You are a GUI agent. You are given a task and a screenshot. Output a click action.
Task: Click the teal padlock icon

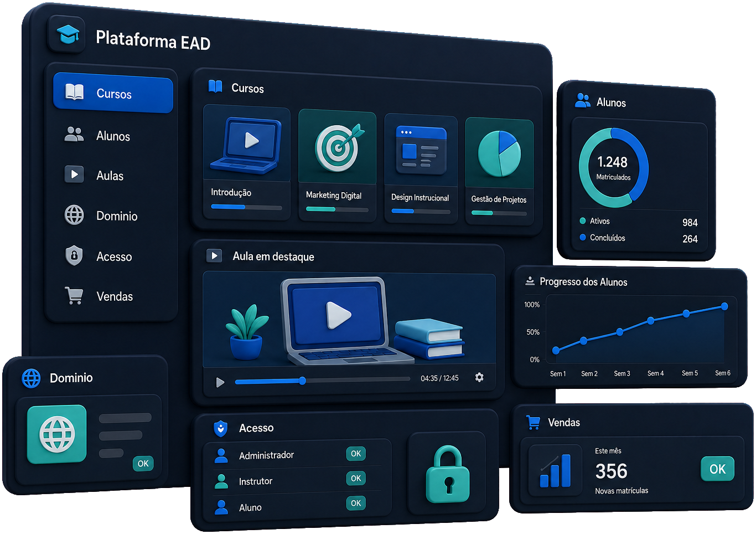pos(447,474)
